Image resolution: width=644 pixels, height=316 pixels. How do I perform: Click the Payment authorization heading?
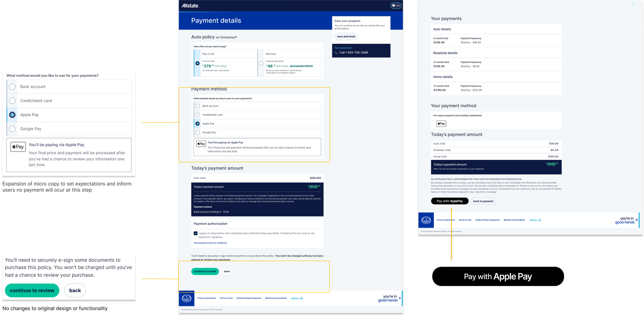pos(210,224)
